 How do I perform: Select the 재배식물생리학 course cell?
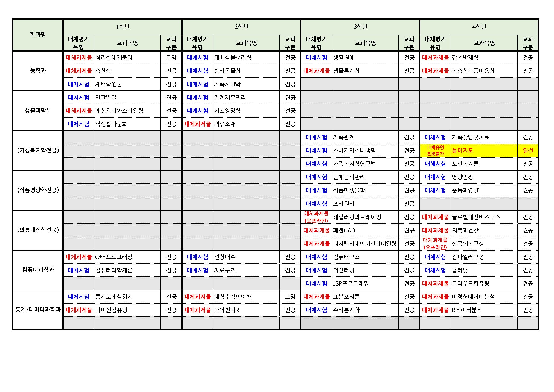click(x=246, y=58)
